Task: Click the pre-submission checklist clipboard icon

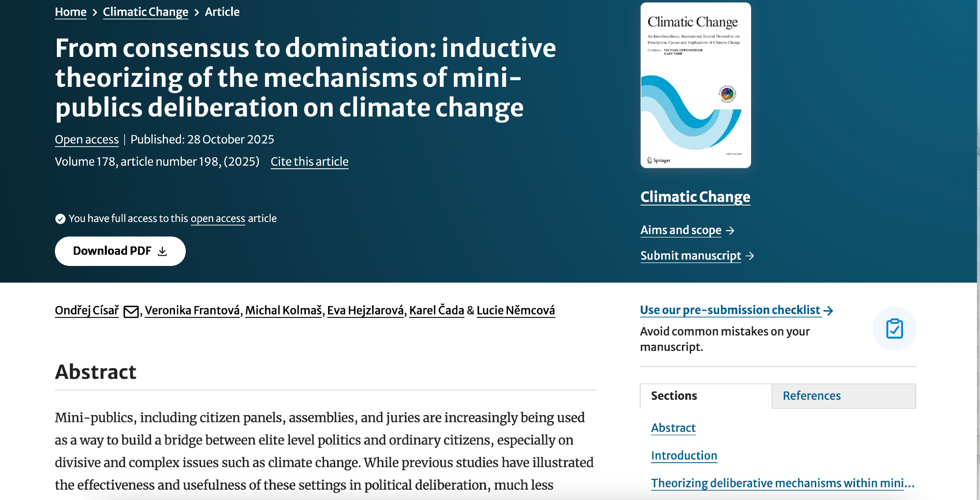Action: [x=894, y=329]
